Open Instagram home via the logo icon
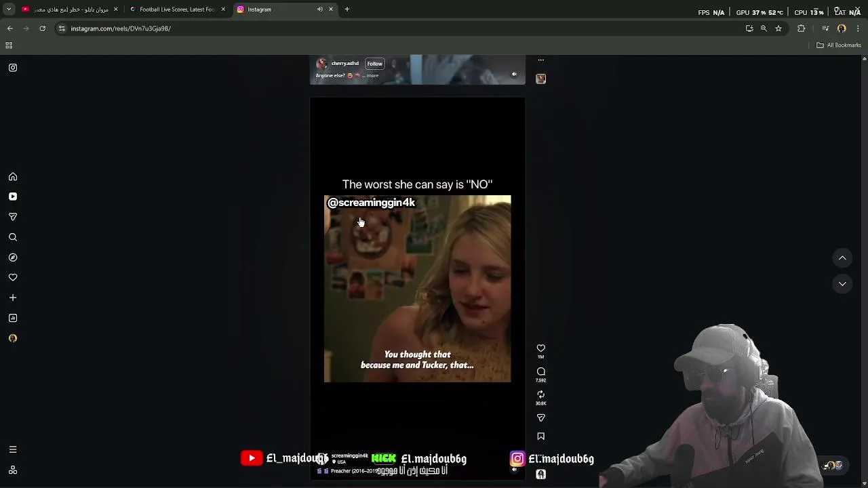 point(13,68)
